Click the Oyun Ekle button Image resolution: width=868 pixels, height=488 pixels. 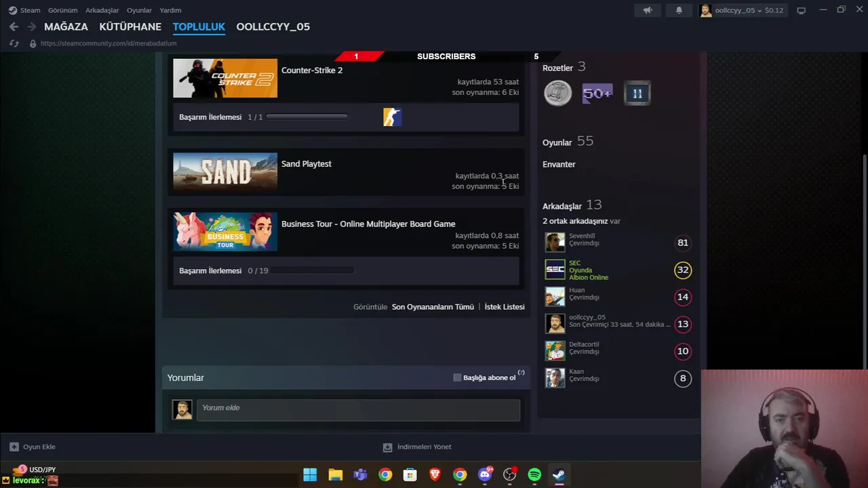point(33,447)
